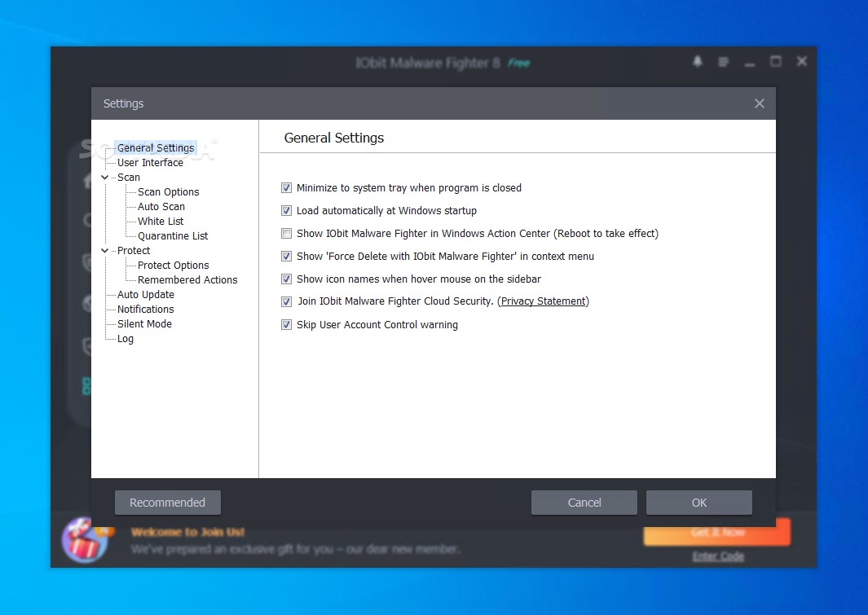
Task: Collapse the Protect tree node arrow
Action: pos(104,251)
